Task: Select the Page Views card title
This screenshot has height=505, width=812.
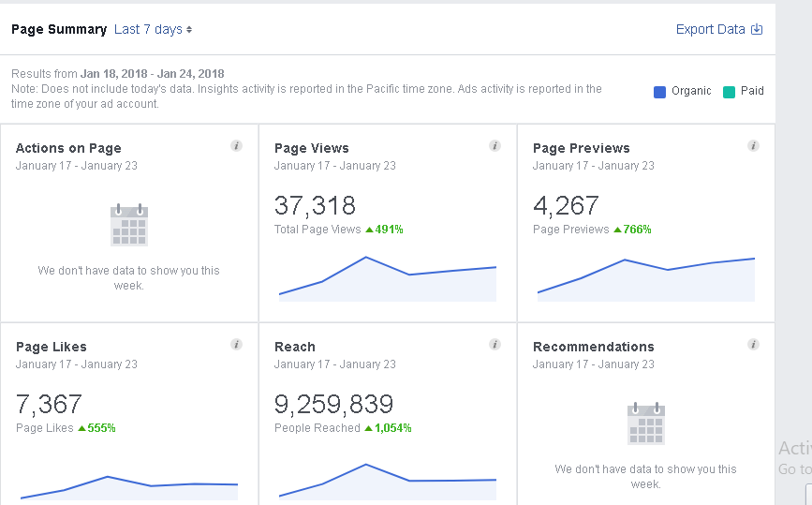Action: tap(312, 148)
